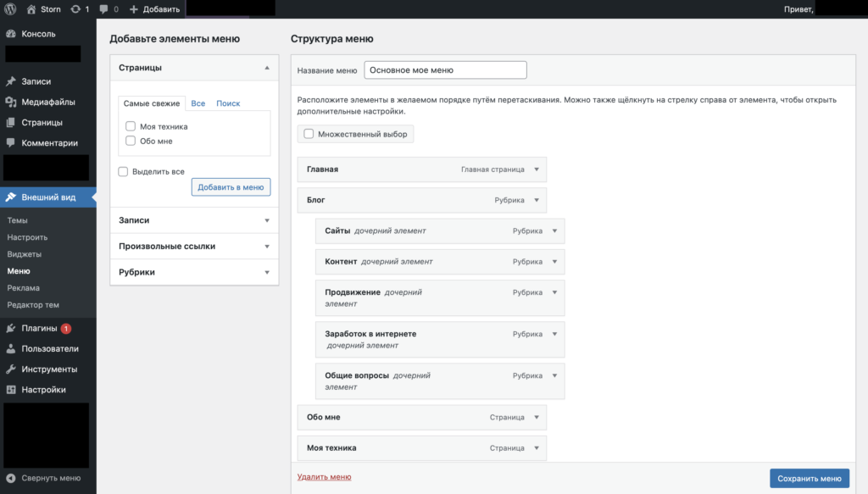Click the Добавить в меню button
The image size is (868, 494).
[231, 187]
